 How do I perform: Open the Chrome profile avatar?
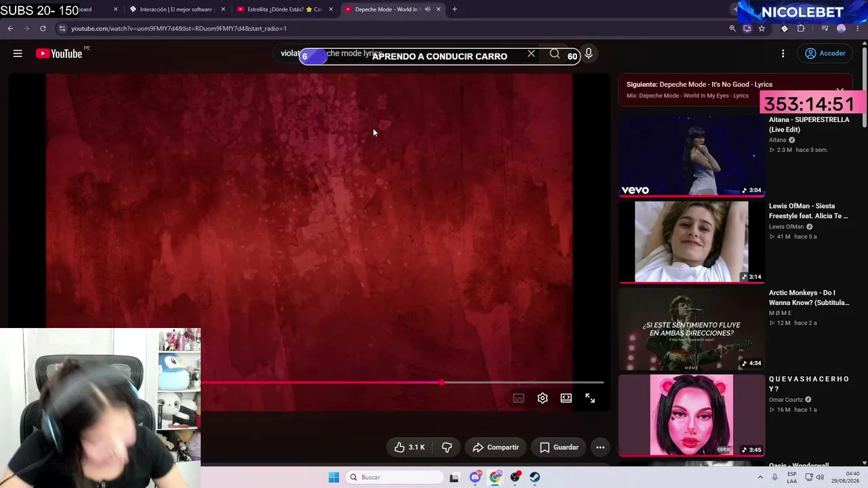[842, 28]
